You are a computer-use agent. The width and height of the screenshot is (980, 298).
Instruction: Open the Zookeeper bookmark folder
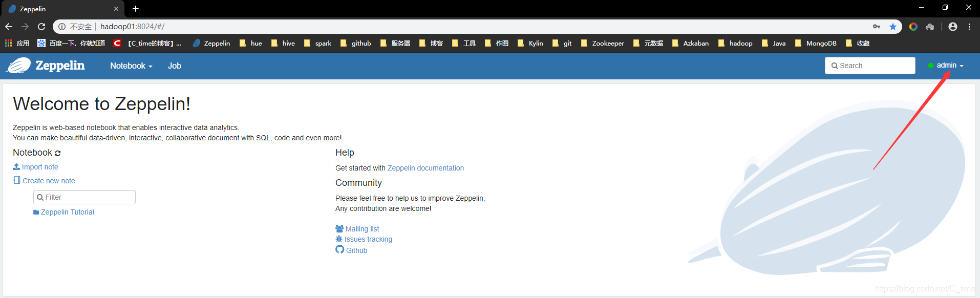click(603, 44)
